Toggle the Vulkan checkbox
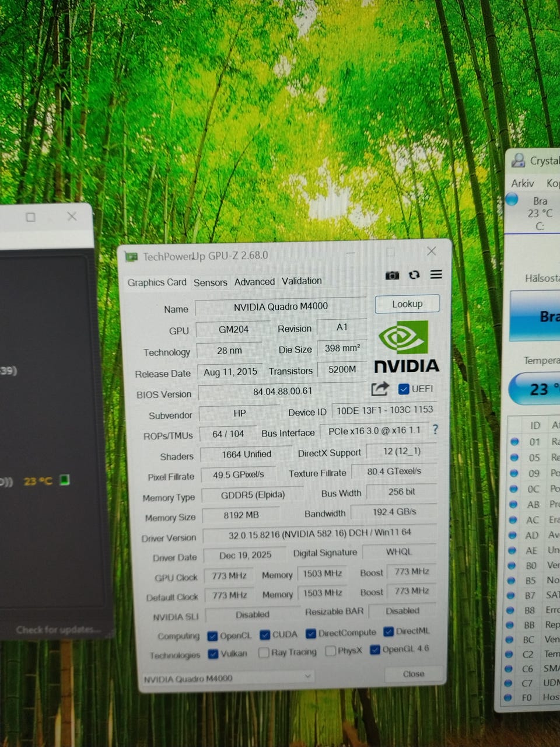560x747 pixels. point(213,654)
